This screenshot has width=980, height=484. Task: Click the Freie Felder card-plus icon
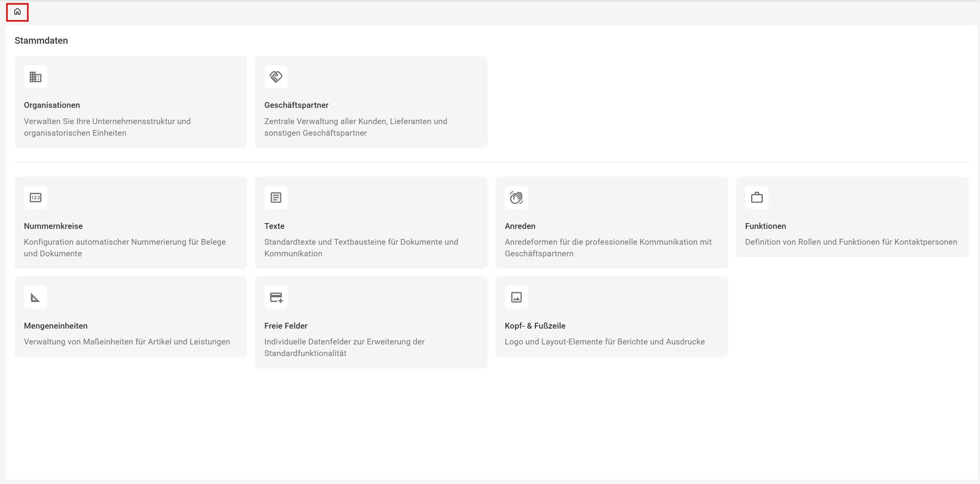276,297
